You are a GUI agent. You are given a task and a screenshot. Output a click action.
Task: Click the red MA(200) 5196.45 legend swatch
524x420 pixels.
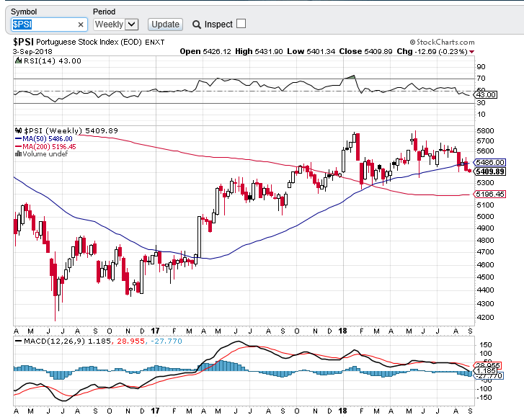pos(18,146)
